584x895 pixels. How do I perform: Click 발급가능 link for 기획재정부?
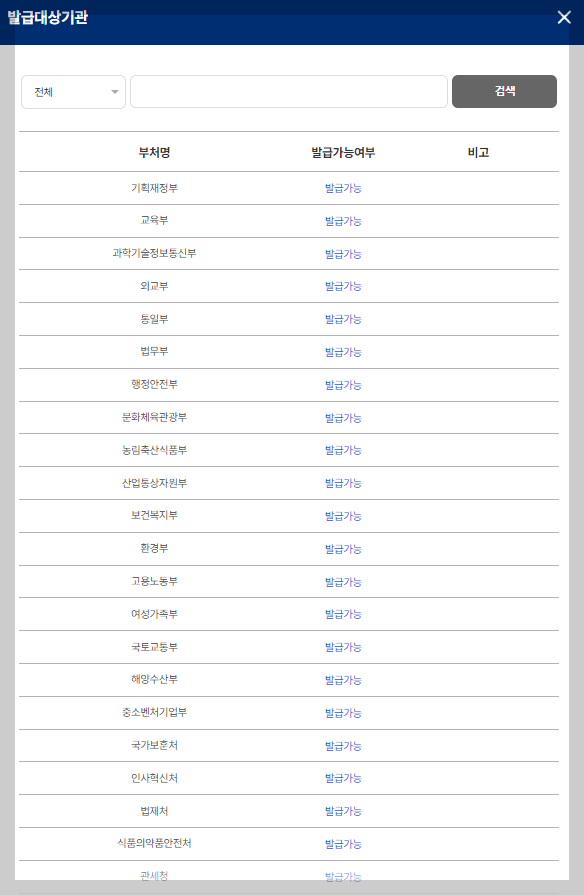[x=342, y=187]
